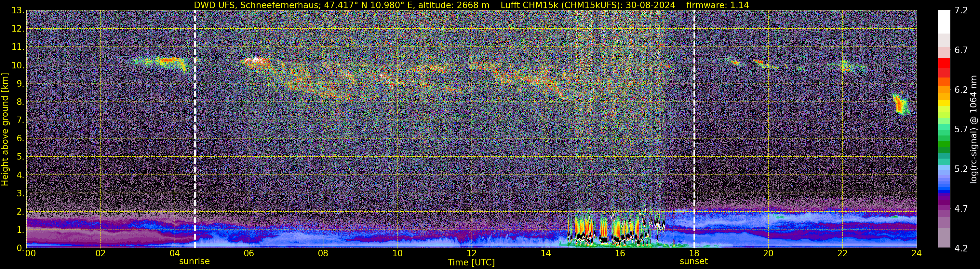Click the '22' tick on the time axis

(x=842, y=253)
